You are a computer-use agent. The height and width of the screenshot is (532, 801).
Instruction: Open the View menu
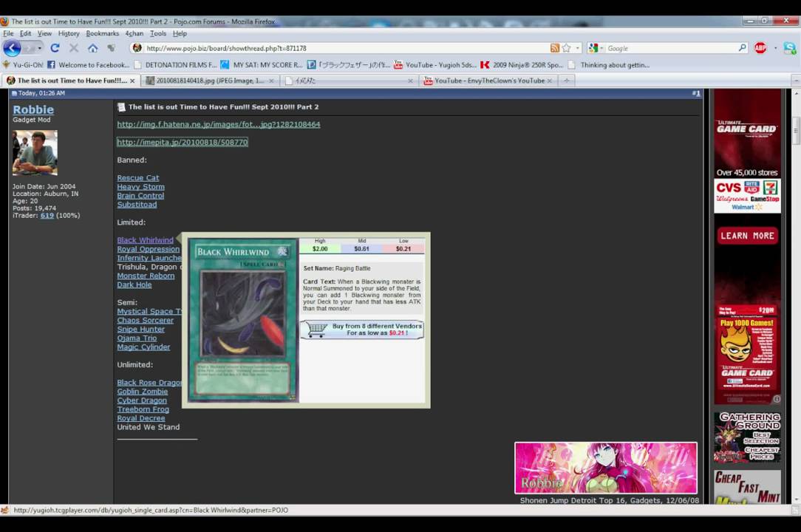(x=44, y=33)
